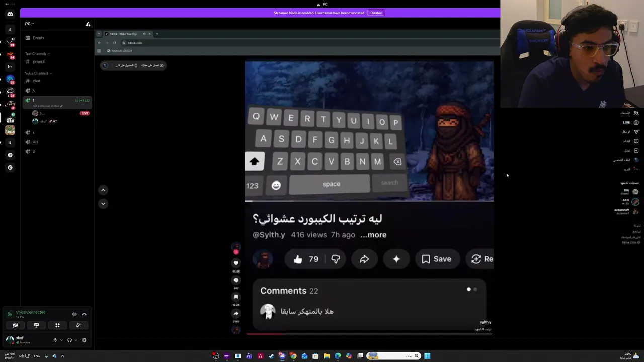Click the video thumbnail with keyboard
This screenshot has height=362, width=644.
[x=369, y=131]
